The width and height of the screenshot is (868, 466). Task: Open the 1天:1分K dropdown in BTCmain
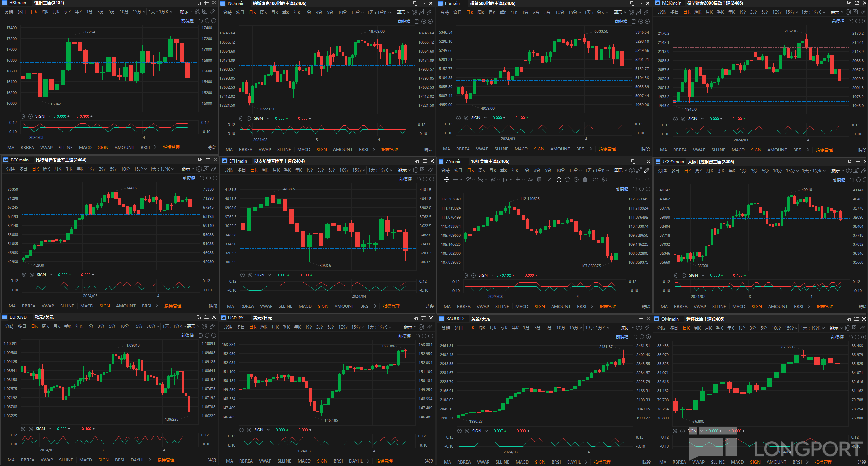pyautogui.click(x=161, y=169)
